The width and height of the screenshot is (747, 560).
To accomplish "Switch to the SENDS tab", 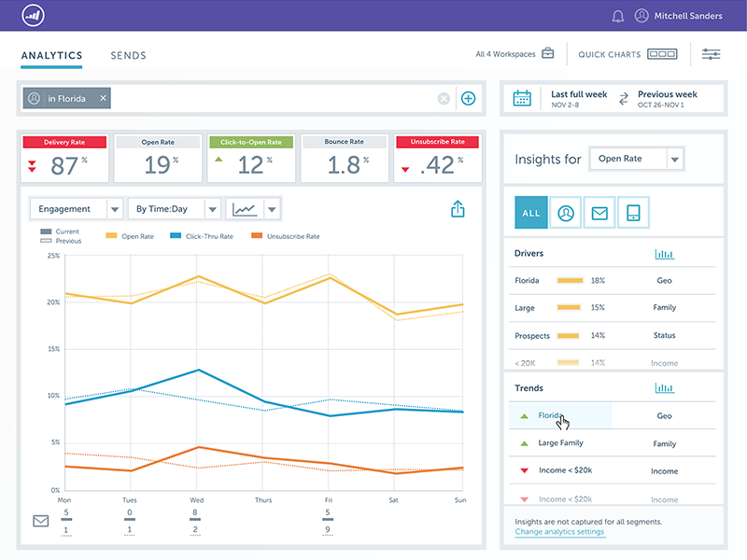I will click(128, 55).
